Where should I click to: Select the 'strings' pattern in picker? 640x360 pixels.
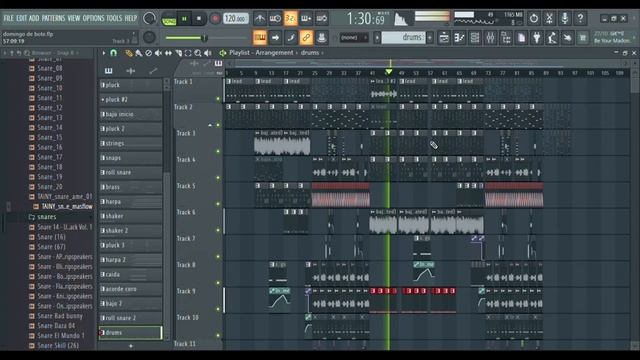(130, 143)
